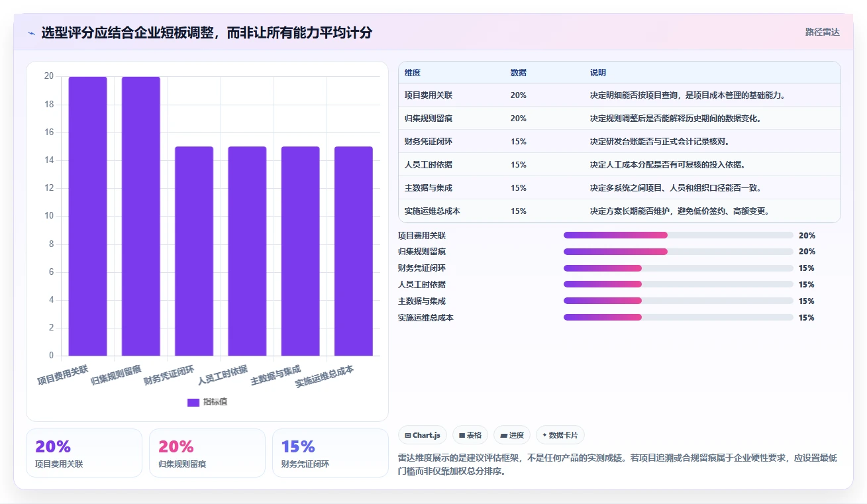Select the 数据卡片 tag
The image size is (867, 504).
(x=560, y=435)
